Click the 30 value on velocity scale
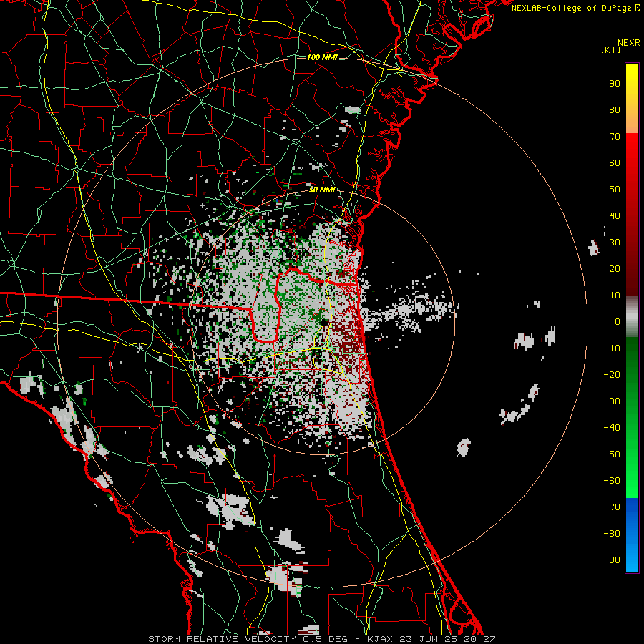This screenshot has height=644, width=644. pyautogui.click(x=615, y=243)
